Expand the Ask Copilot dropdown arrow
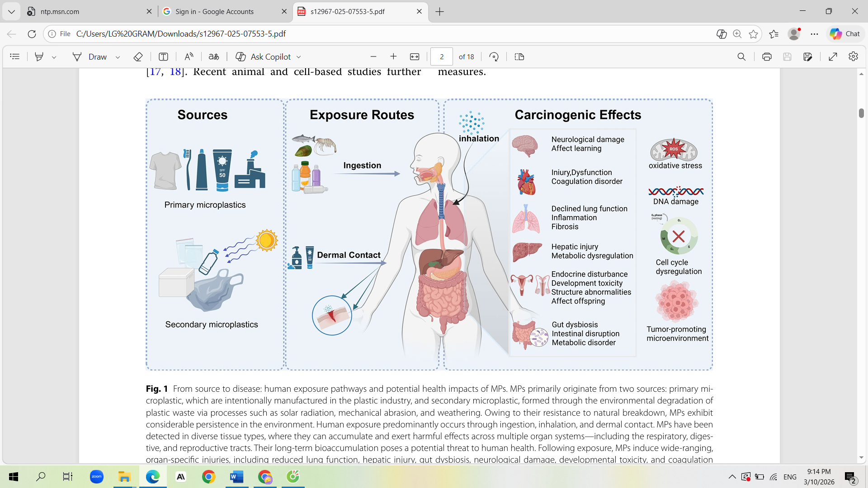868x488 pixels. click(299, 57)
